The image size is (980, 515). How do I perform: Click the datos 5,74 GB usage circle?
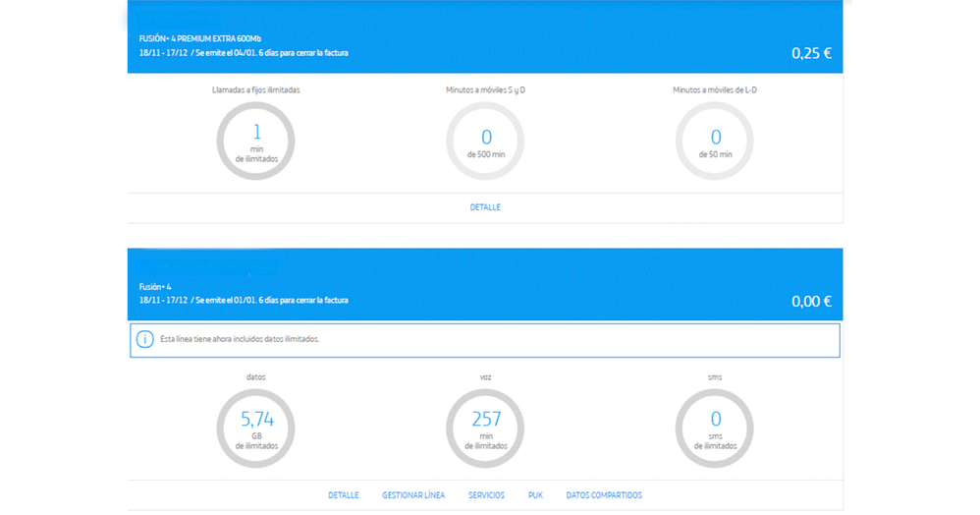click(x=255, y=428)
